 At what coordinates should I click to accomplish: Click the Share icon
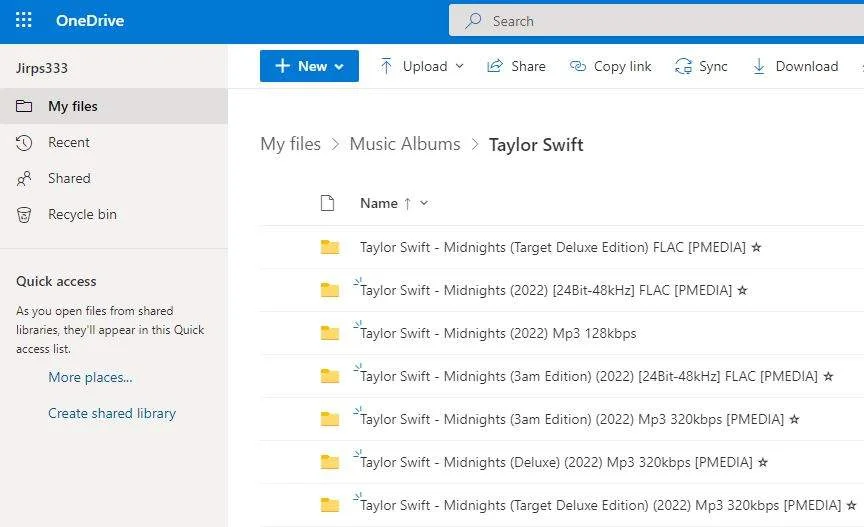495,66
